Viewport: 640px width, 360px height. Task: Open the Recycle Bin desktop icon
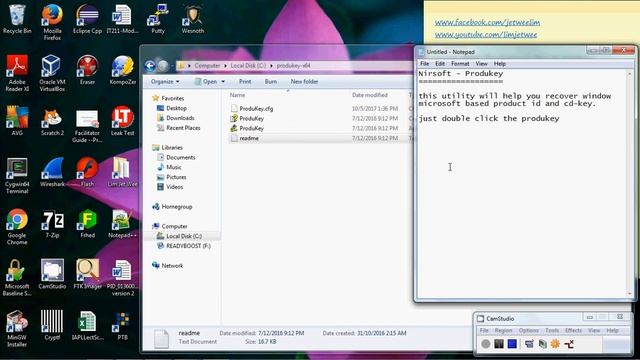coord(17,19)
